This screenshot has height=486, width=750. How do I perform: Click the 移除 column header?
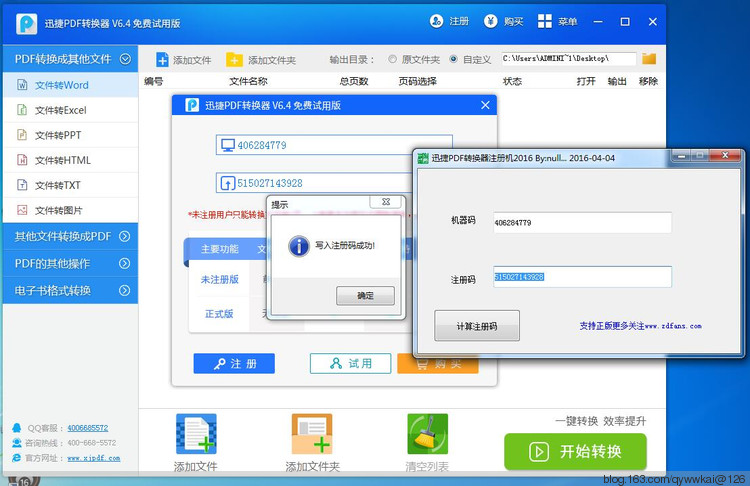pyautogui.click(x=648, y=81)
